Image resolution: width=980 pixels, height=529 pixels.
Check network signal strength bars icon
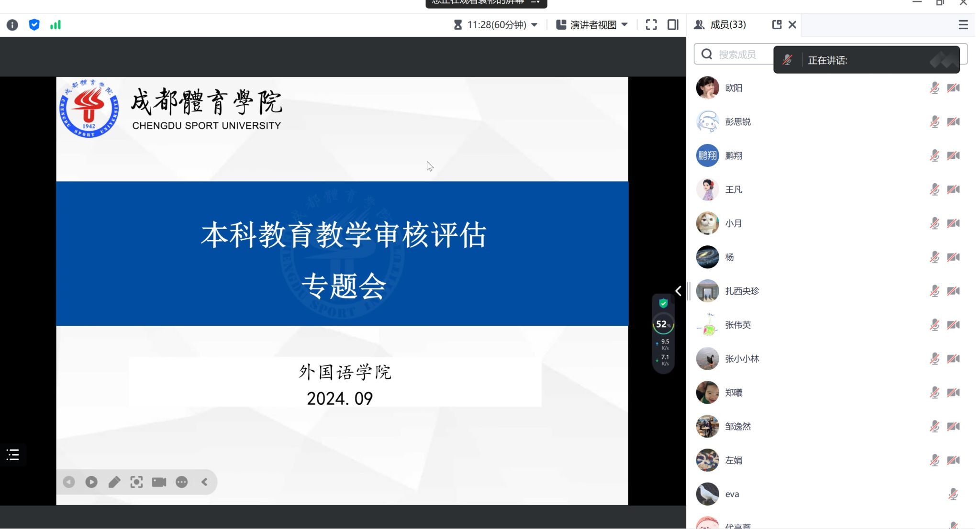tap(56, 25)
